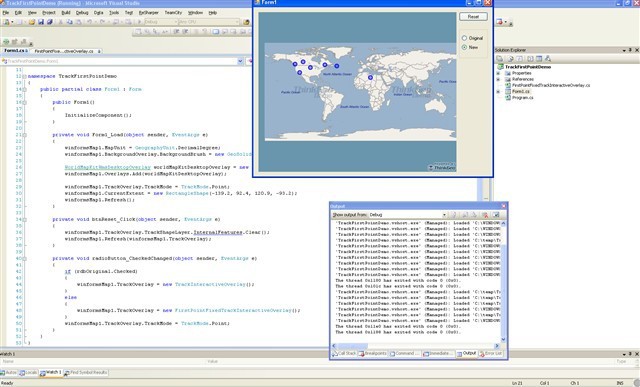Open the Tools menu

(114, 13)
